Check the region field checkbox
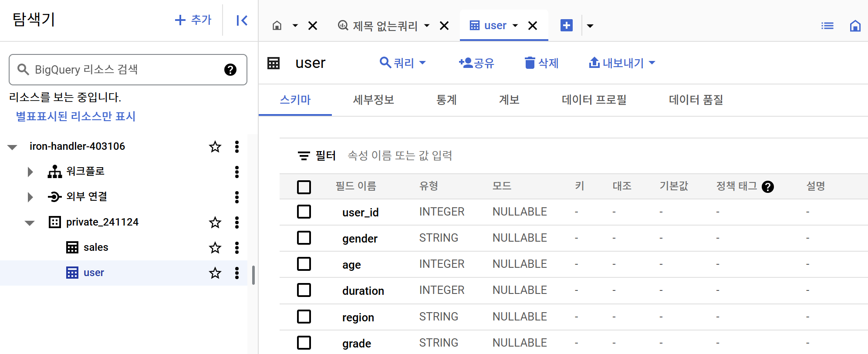 pyautogui.click(x=304, y=317)
